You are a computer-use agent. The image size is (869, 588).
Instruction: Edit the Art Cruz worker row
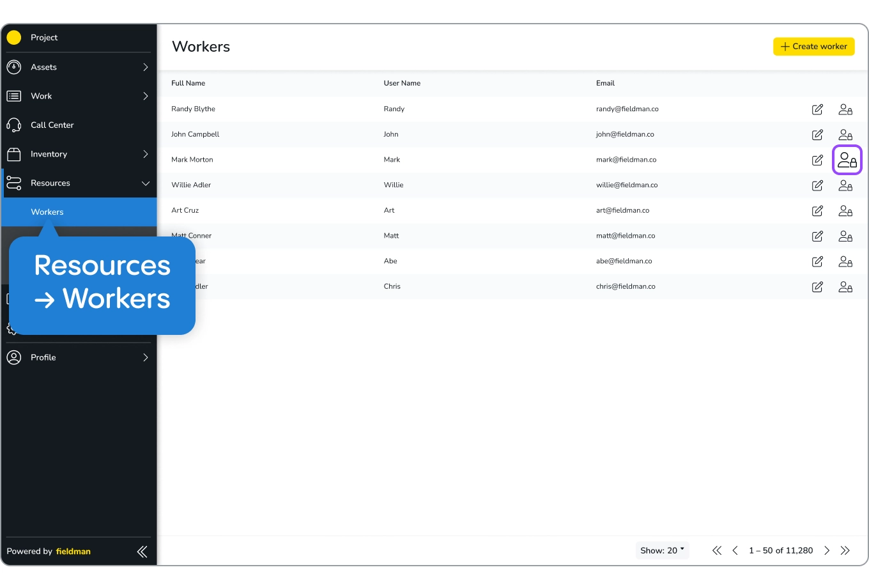point(817,211)
